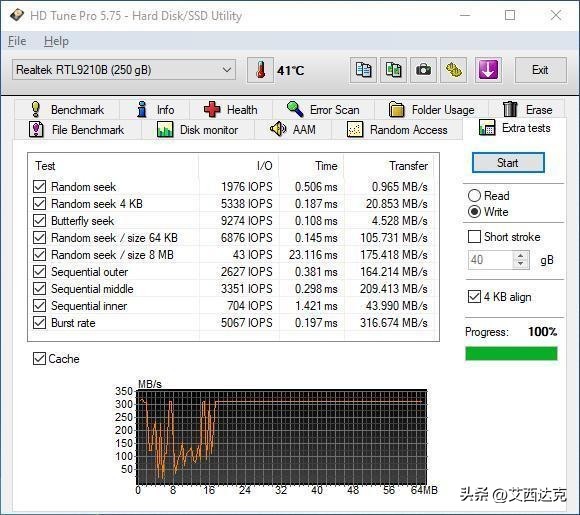
Task: Toggle Random seek / size 64 KB checkbox
Action: click(x=40, y=238)
